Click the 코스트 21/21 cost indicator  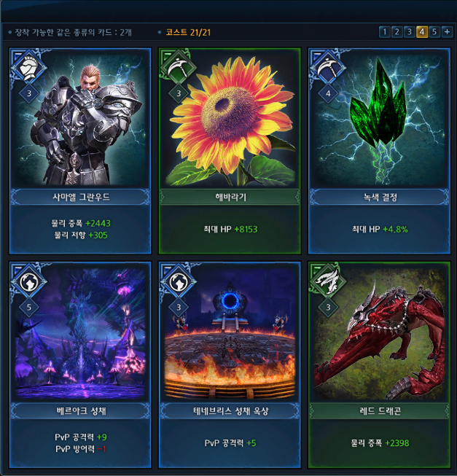188,33
